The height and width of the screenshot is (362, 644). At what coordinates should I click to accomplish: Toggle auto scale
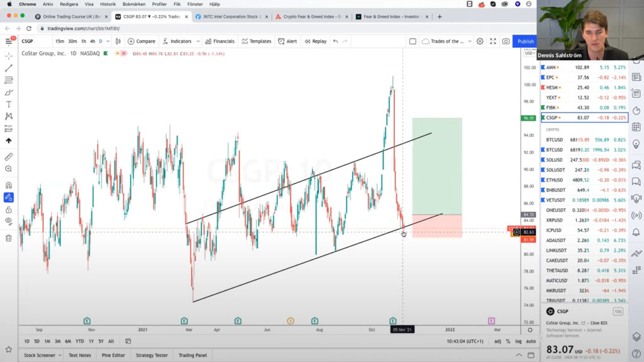pyautogui.click(x=531, y=341)
